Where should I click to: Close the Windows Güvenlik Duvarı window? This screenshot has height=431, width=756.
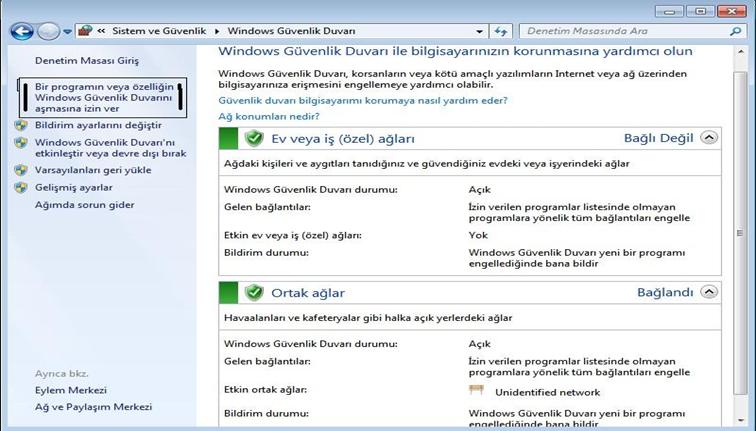tap(732, 11)
